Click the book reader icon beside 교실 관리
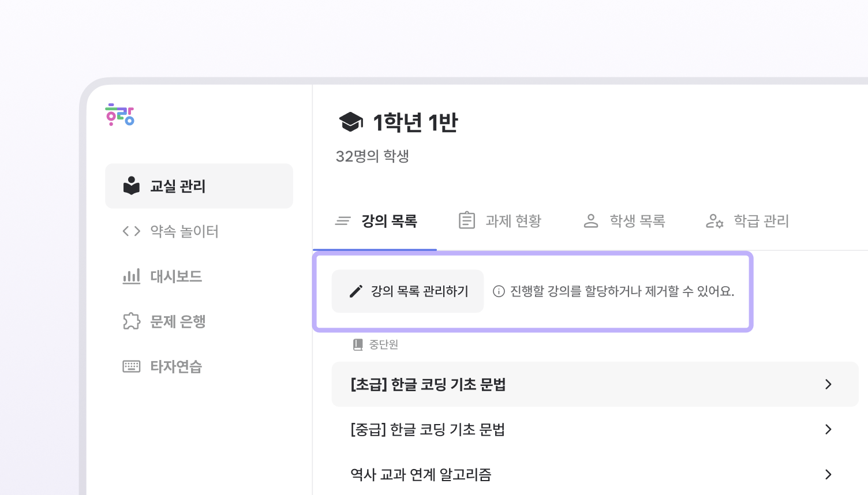Viewport: 868px width, 495px height. click(132, 186)
